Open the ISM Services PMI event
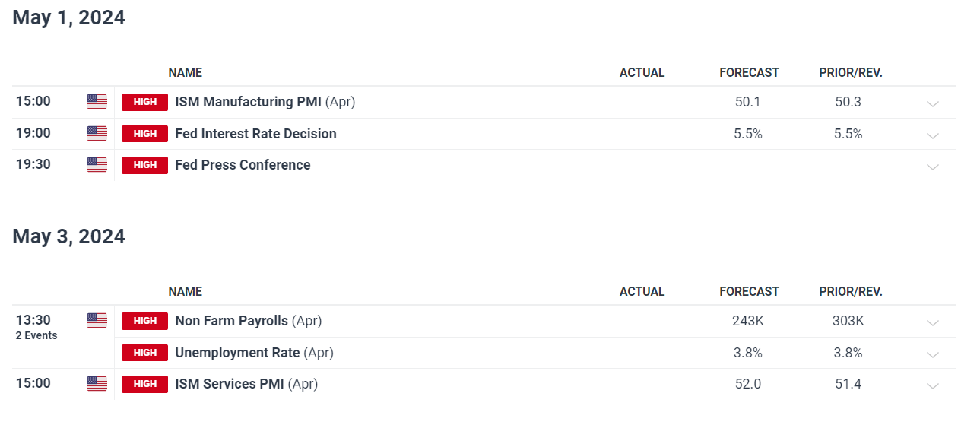Image resolution: width=980 pixels, height=425 pixels. point(229,384)
